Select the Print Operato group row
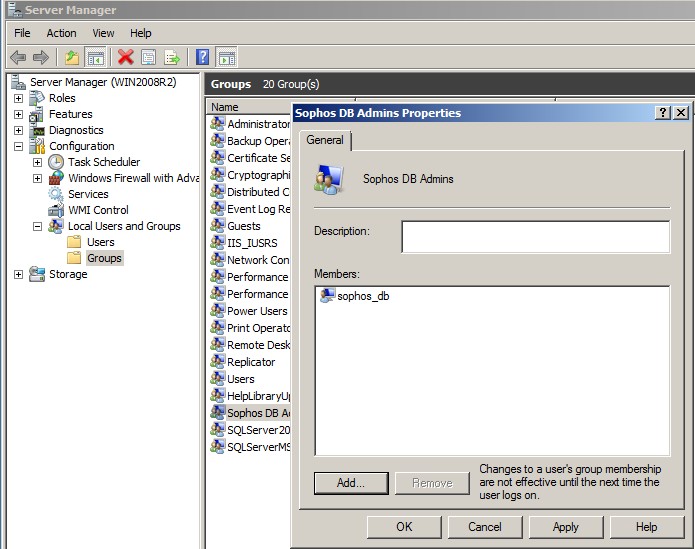This screenshot has width=695, height=549. [250, 328]
